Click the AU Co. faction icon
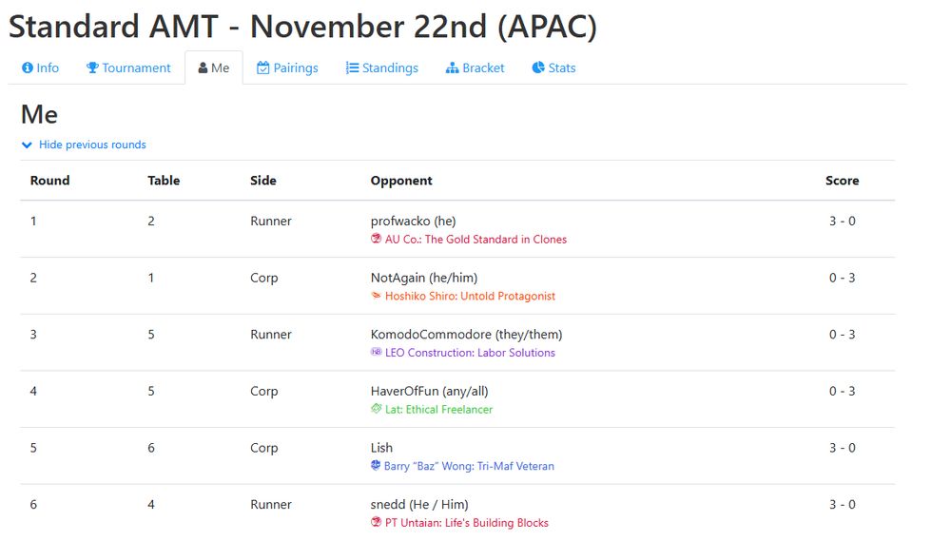The width and height of the screenshot is (951, 560). pos(376,240)
